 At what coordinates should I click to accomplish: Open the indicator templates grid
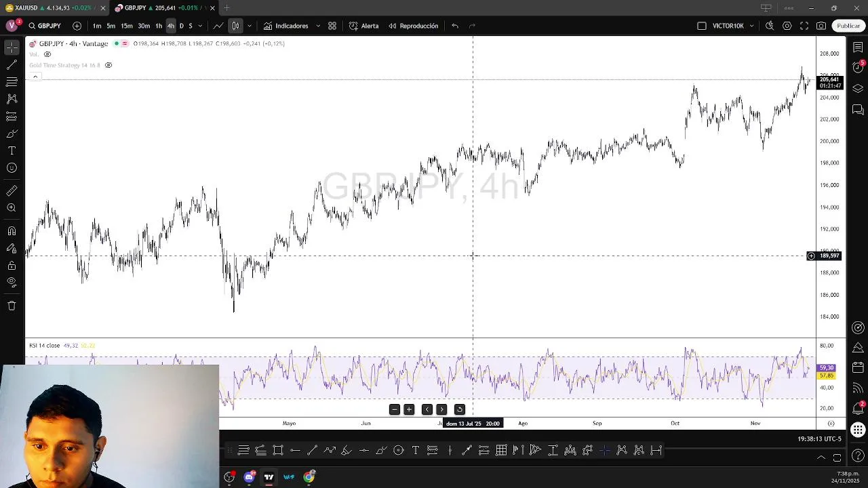(332, 26)
